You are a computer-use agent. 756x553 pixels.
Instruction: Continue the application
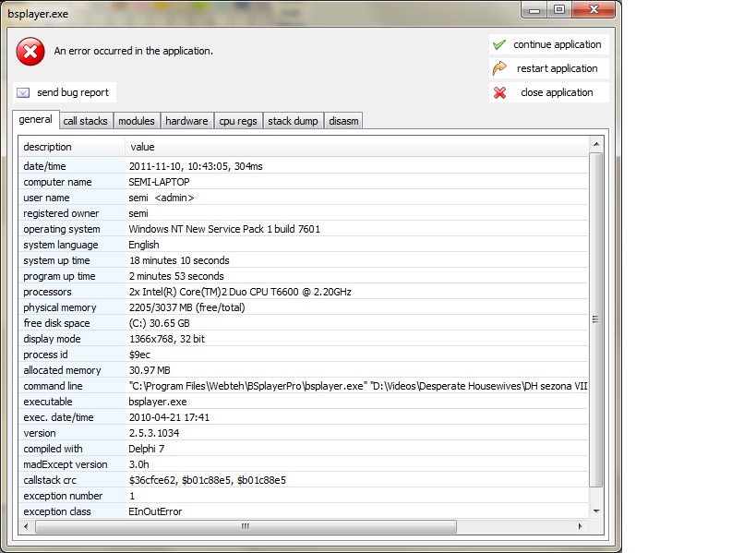tap(548, 44)
